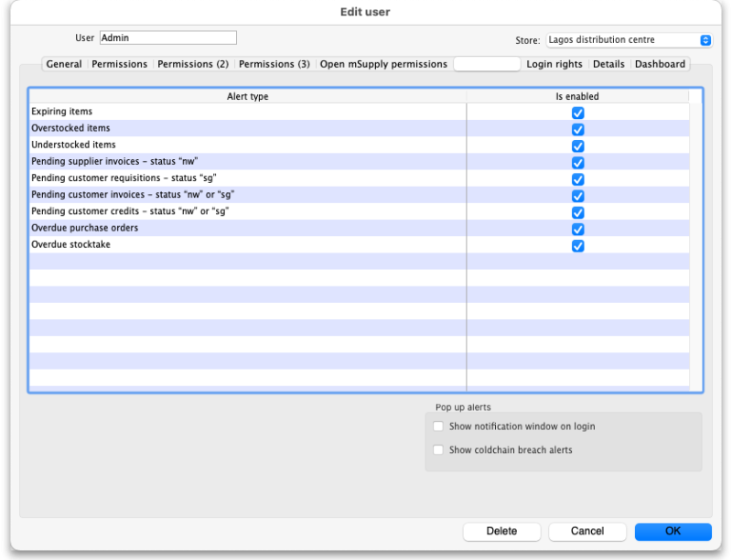Enable Show coldchain breach alerts
Viewport: 732px width, 560px height.
438,449
